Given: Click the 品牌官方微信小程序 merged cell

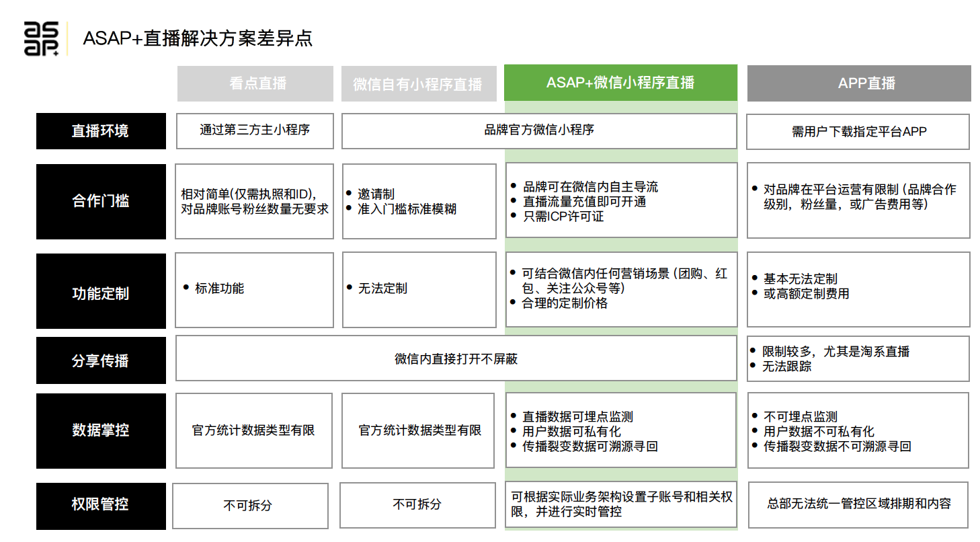Looking at the screenshot, I should [x=539, y=130].
